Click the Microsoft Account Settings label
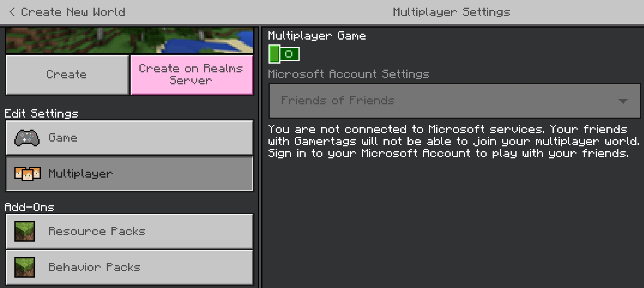The height and width of the screenshot is (288, 644). click(348, 74)
